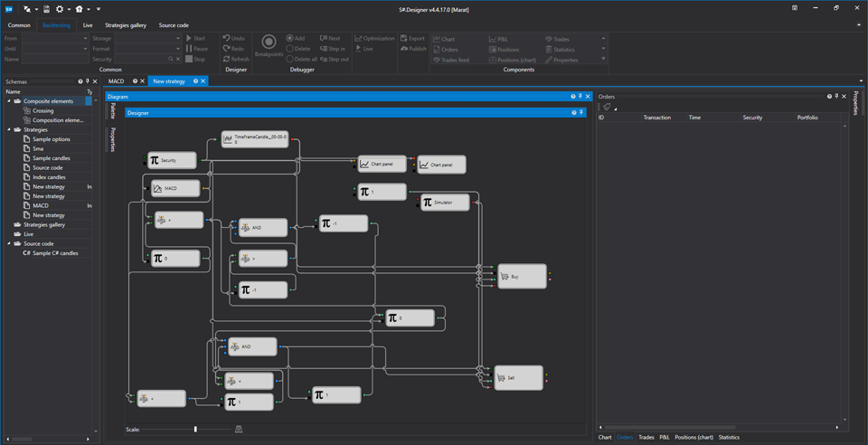The image size is (868, 445).
Task: Click the Name input field
Action: 55,59
